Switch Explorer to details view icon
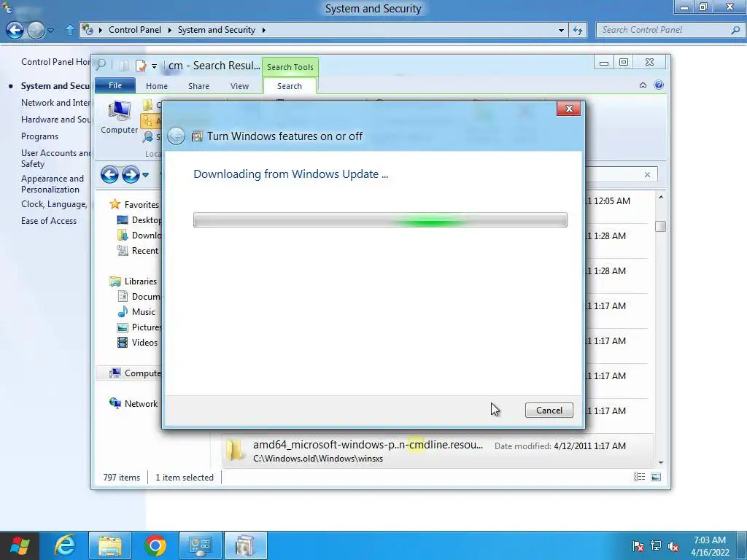 pos(639,477)
